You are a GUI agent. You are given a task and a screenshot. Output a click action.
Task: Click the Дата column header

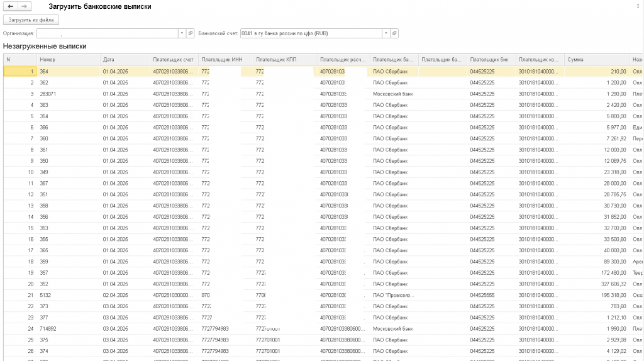click(x=125, y=60)
